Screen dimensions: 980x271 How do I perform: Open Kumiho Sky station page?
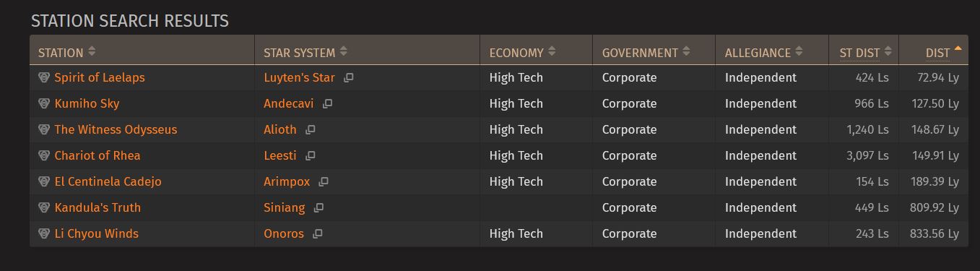click(x=87, y=103)
